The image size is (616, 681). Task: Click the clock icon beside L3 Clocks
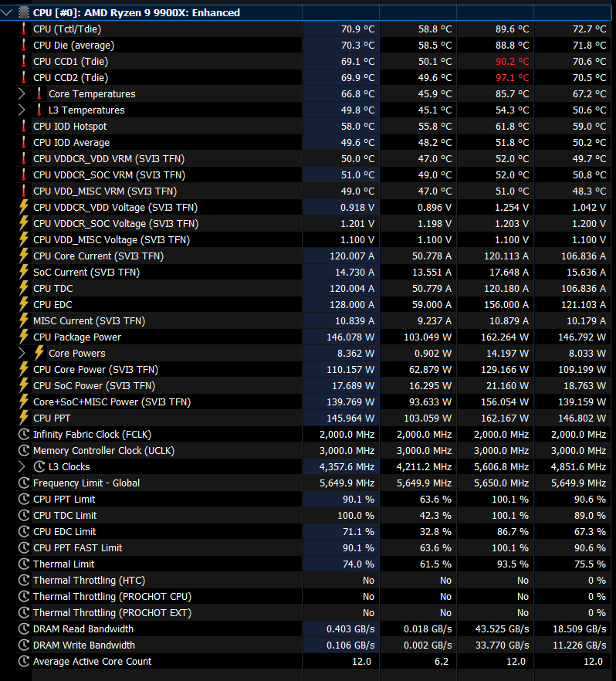pos(39,466)
